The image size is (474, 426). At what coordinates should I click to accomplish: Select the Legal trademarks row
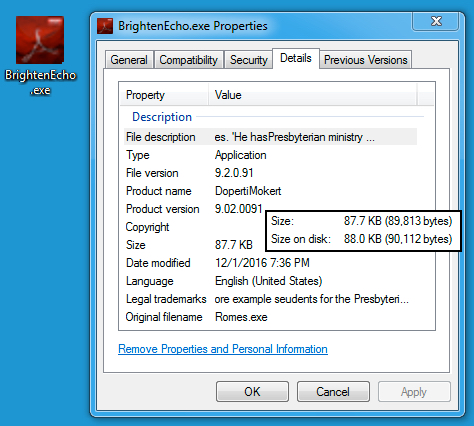[270, 299]
